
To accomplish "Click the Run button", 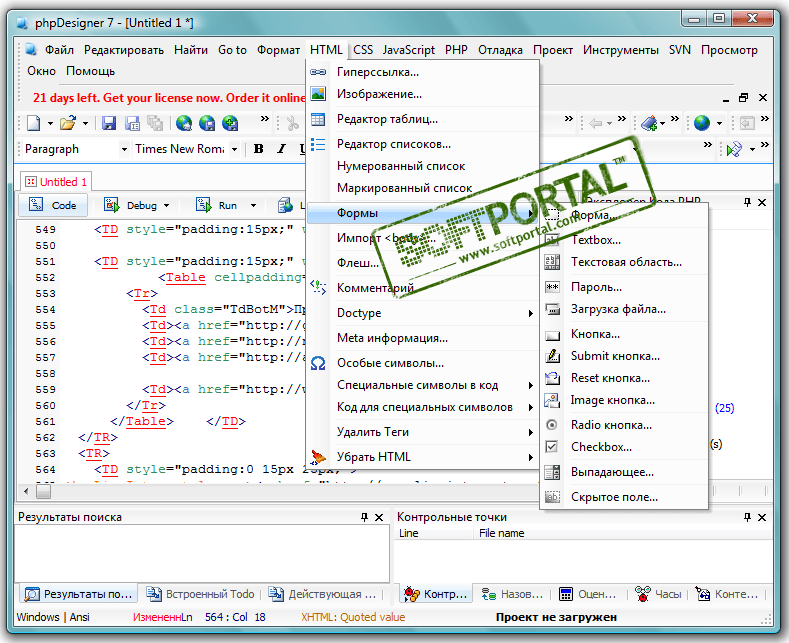I will pyautogui.click(x=217, y=205).
